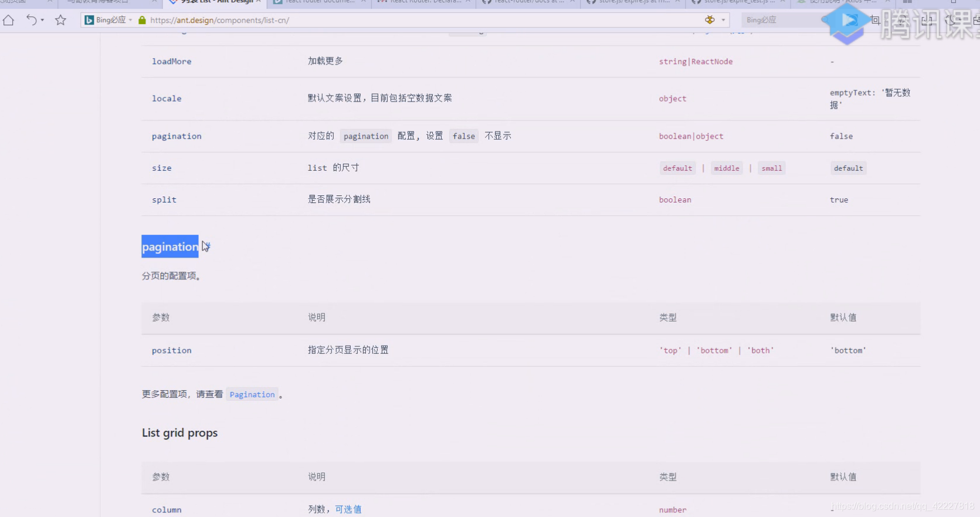The image size is (980, 517).
Task: Click the emptyText default value text
Action: click(x=870, y=99)
